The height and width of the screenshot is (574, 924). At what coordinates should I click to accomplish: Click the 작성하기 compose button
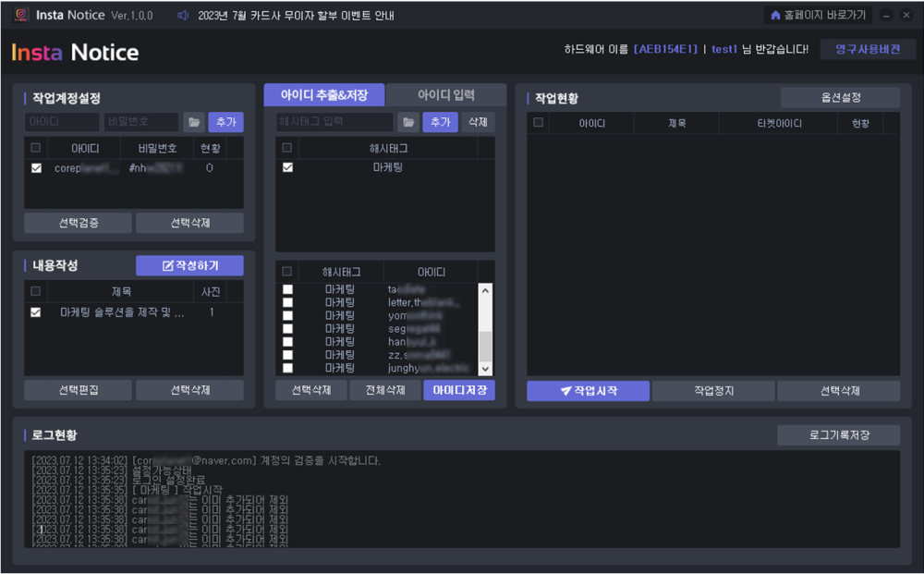189,265
